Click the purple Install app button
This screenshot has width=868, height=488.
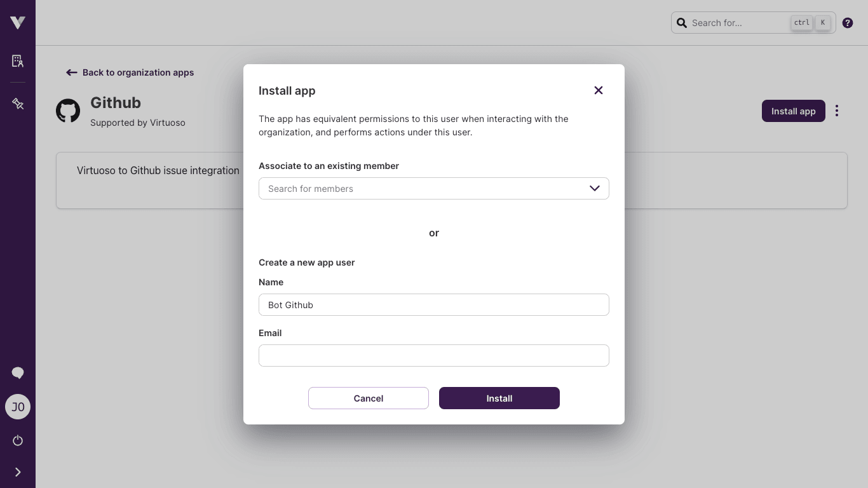point(793,111)
